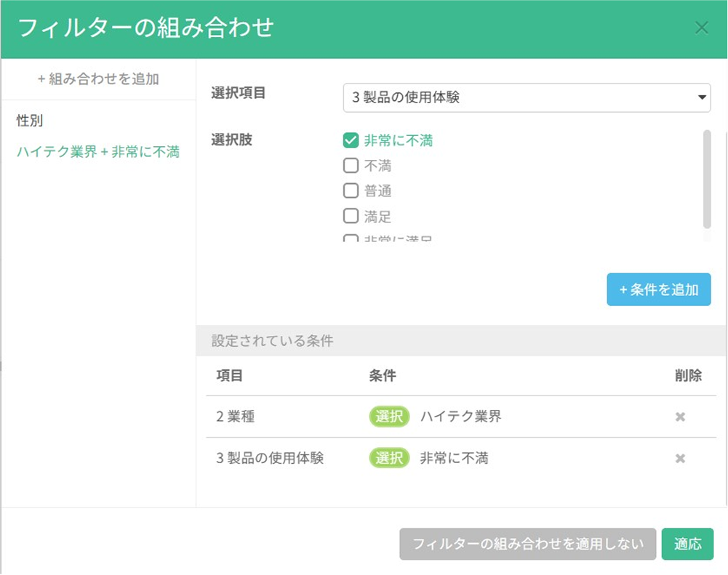Close the フィルターの組み合わせ dialog
Image resolution: width=728 pixels, height=575 pixels.
tap(702, 28)
